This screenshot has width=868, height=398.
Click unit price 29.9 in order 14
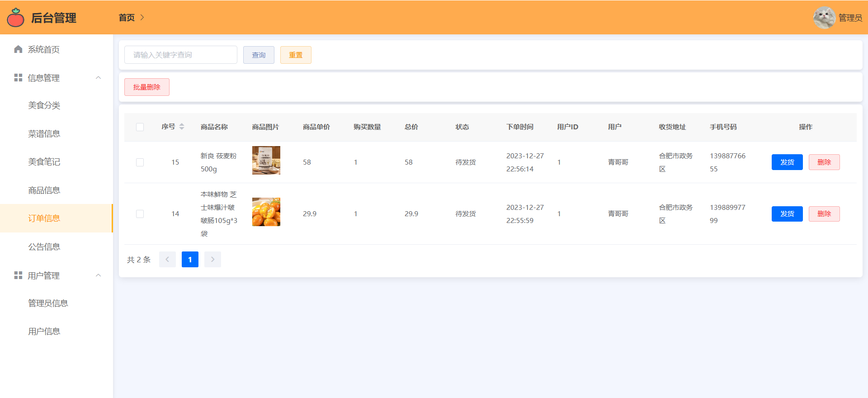310,214
